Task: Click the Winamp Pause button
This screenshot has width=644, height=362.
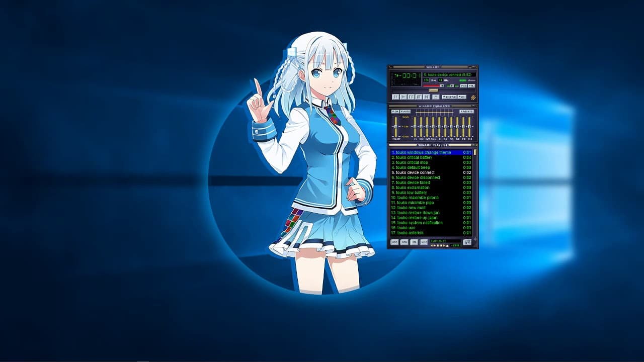Action: [x=411, y=97]
